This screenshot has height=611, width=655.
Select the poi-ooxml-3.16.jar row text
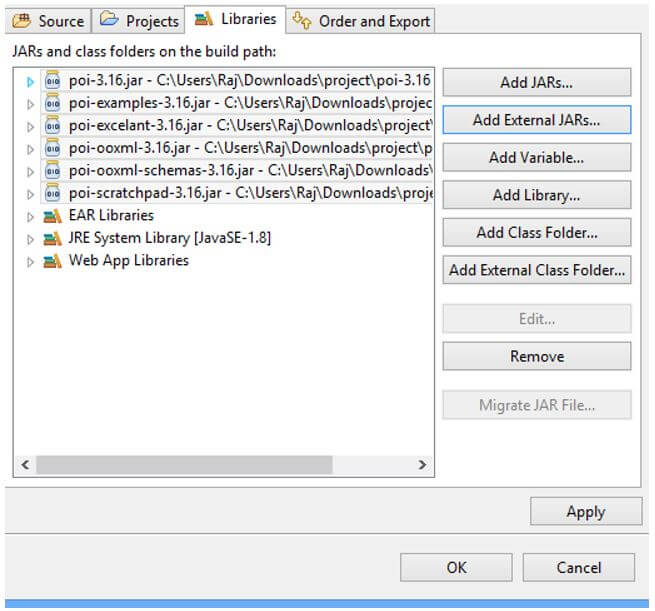coord(250,148)
